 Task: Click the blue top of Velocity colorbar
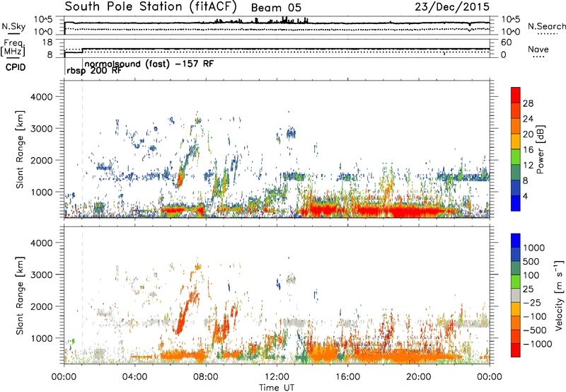[516, 241]
